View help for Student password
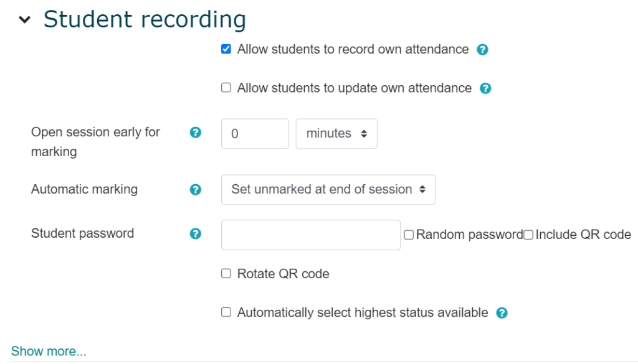The width and height of the screenshot is (638, 364). coord(196,234)
